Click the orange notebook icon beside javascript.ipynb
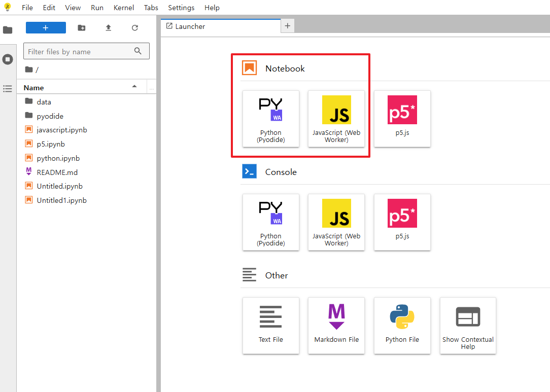Viewport: 550px width, 392px height. (x=29, y=129)
